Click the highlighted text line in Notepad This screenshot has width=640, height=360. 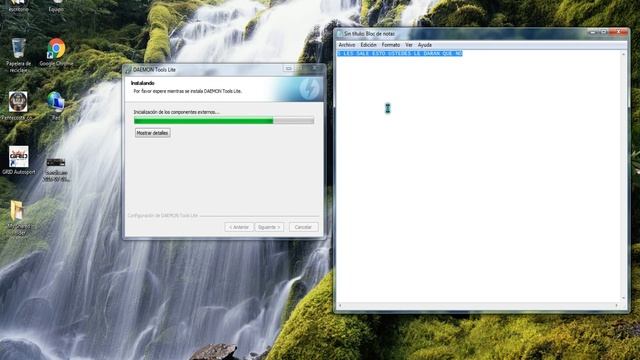click(x=400, y=53)
